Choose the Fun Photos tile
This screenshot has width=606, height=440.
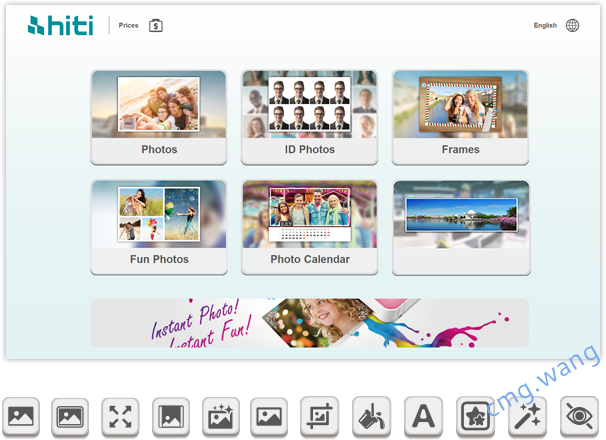point(159,227)
